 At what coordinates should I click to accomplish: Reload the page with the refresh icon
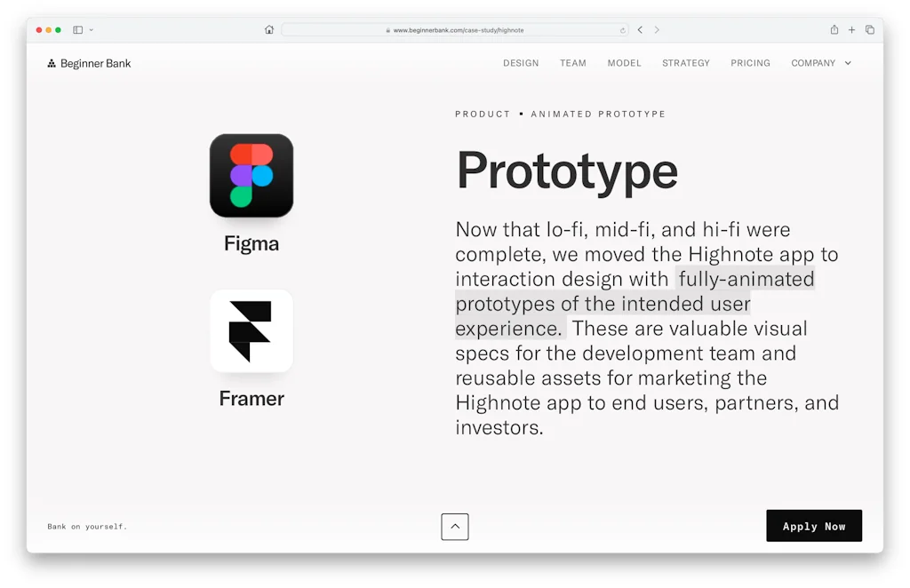(622, 30)
